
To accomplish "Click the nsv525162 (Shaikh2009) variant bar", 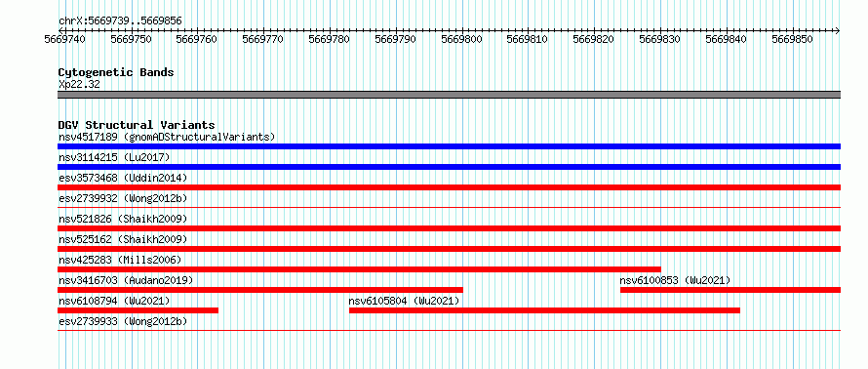I will pos(449,249).
